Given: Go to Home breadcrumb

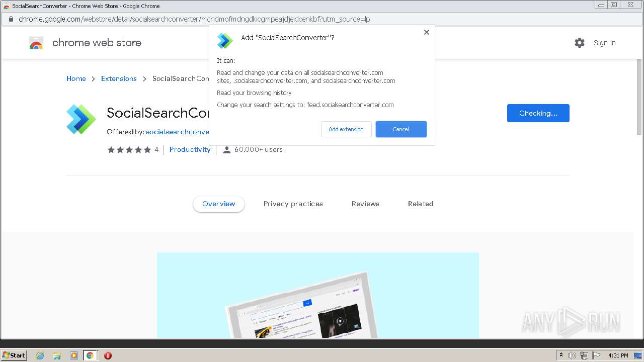Looking at the screenshot, I should coord(76,78).
